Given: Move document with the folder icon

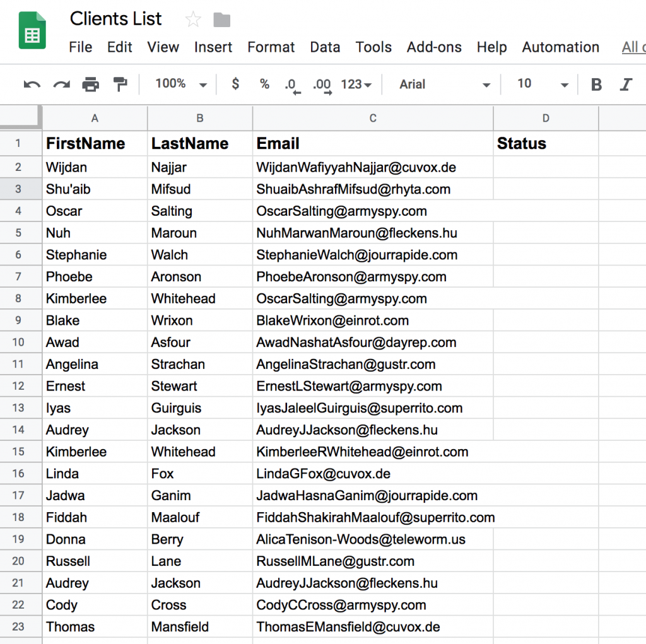Looking at the screenshot, I should 221,20.
